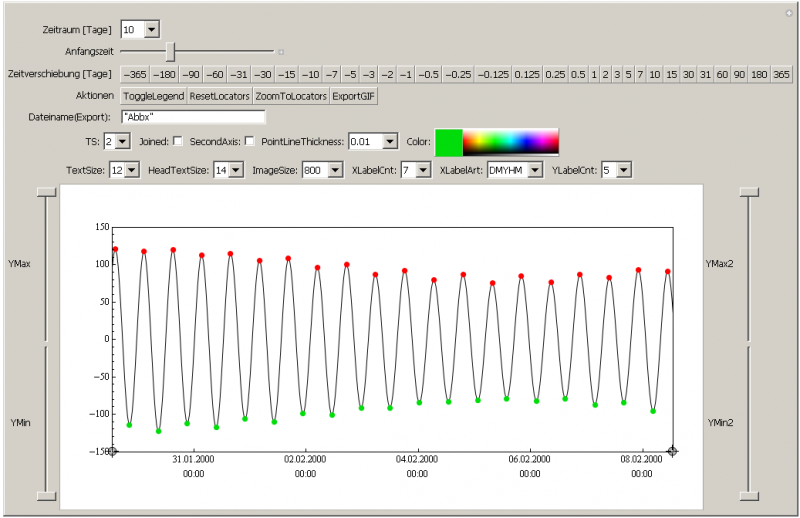Shift time forward by 2 days
Screen dimensions: 800x518
[606, 75]
